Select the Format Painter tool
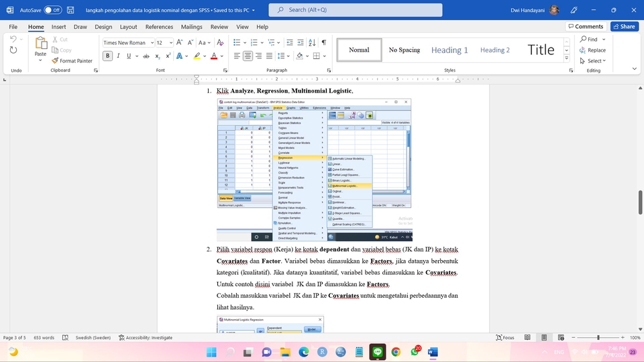 pos(72,61)
